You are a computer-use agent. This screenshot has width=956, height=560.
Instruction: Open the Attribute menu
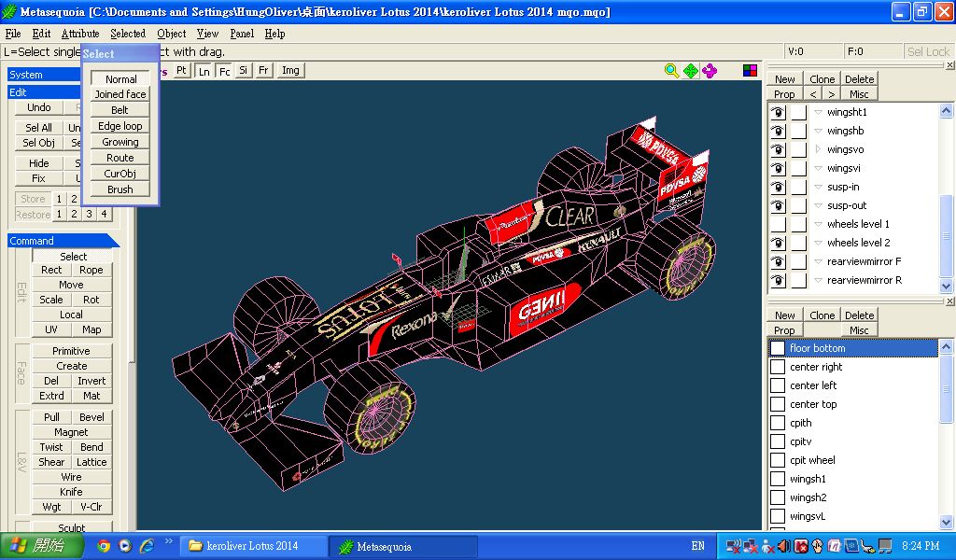pos(79,34)
